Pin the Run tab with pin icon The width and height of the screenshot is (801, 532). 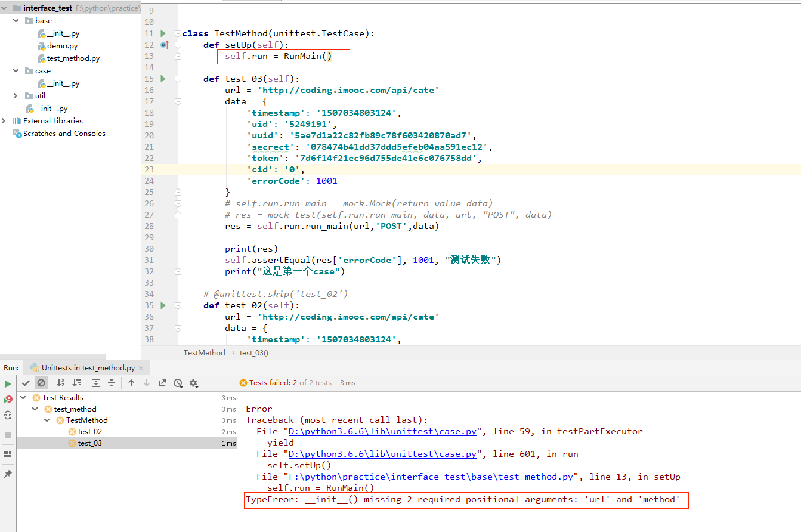tap(8, 474)
